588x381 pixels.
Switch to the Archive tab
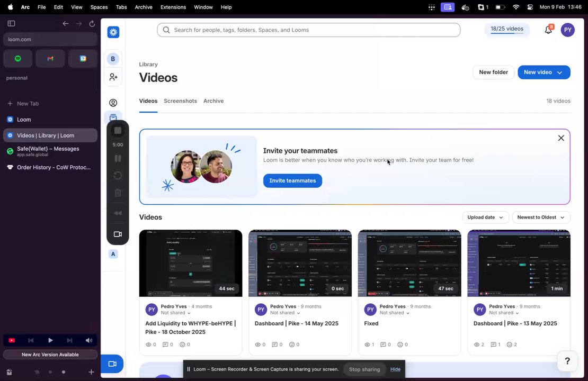coord(213,101)
